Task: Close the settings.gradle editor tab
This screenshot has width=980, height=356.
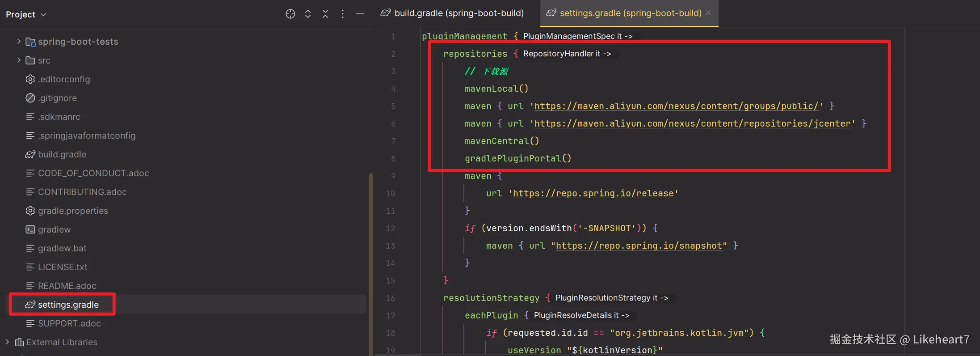Action: click(709, 13)
